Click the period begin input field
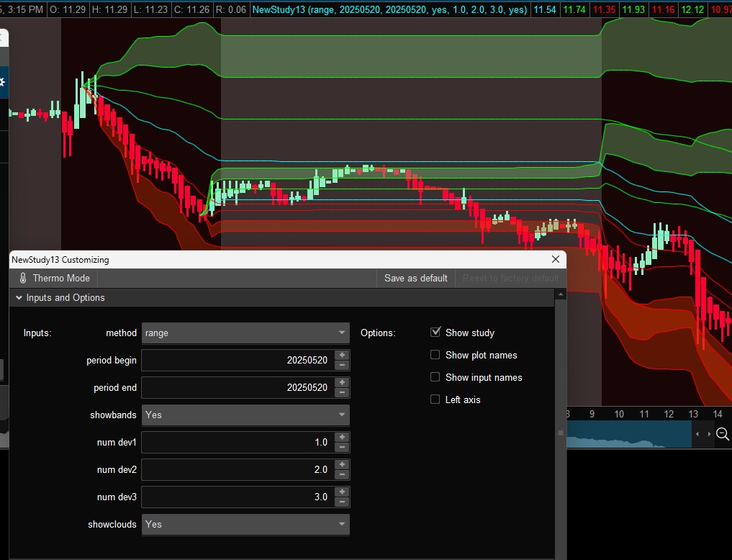 click(238, 361)
